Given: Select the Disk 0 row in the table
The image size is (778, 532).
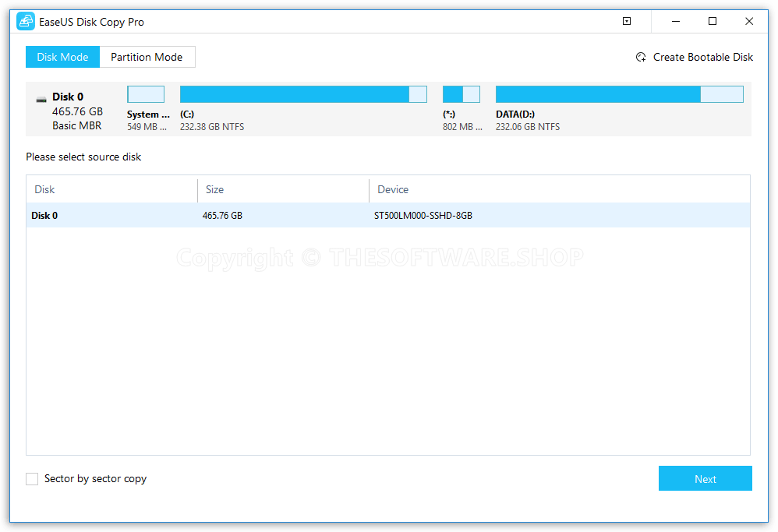Looking at the screenshot, I should click(x=388, y=215).
